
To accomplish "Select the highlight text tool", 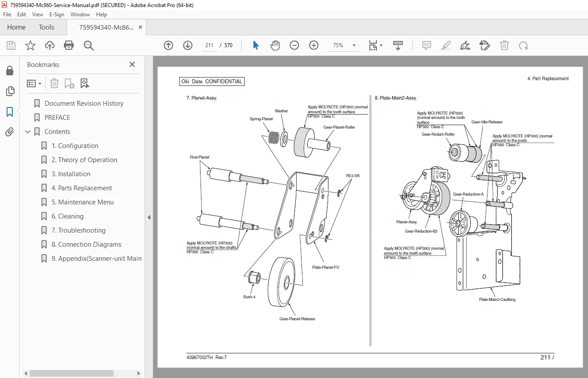I will coord(446,45).
